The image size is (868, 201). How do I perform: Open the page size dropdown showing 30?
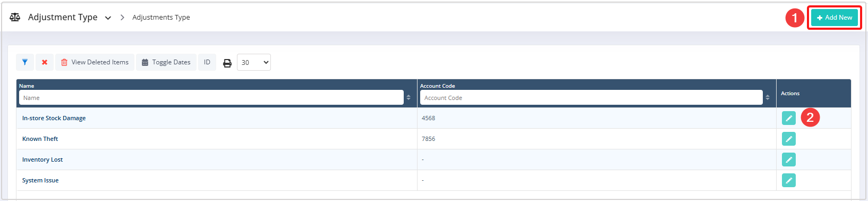click(254, 62)
